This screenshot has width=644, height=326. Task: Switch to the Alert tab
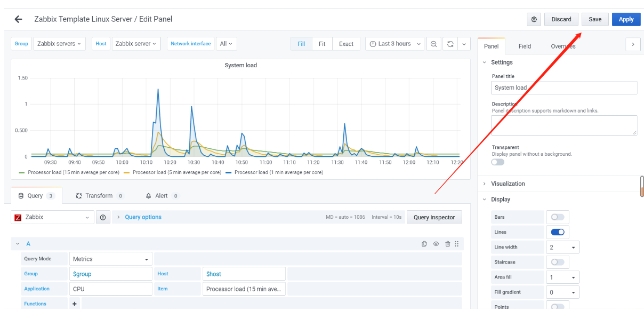[x=162, y=196]
